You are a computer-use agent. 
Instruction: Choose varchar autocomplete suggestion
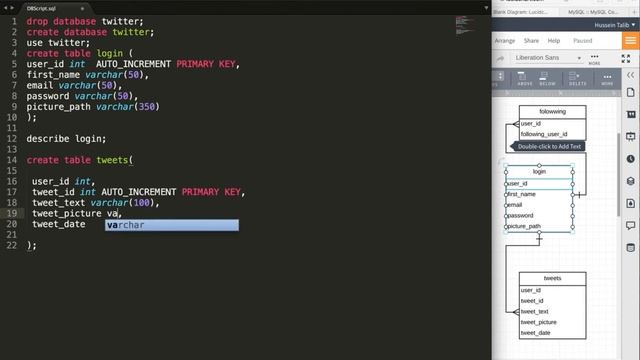[x=172, y=225]
